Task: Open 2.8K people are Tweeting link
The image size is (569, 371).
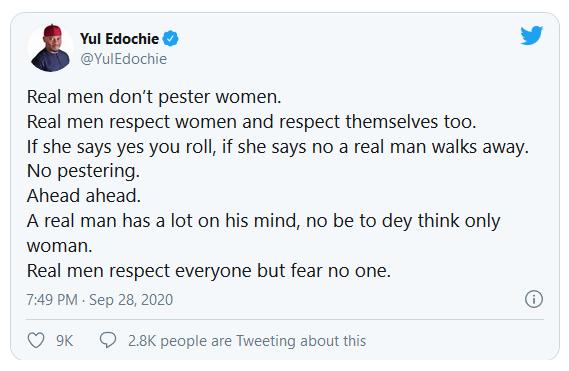Action: [247, 341]
